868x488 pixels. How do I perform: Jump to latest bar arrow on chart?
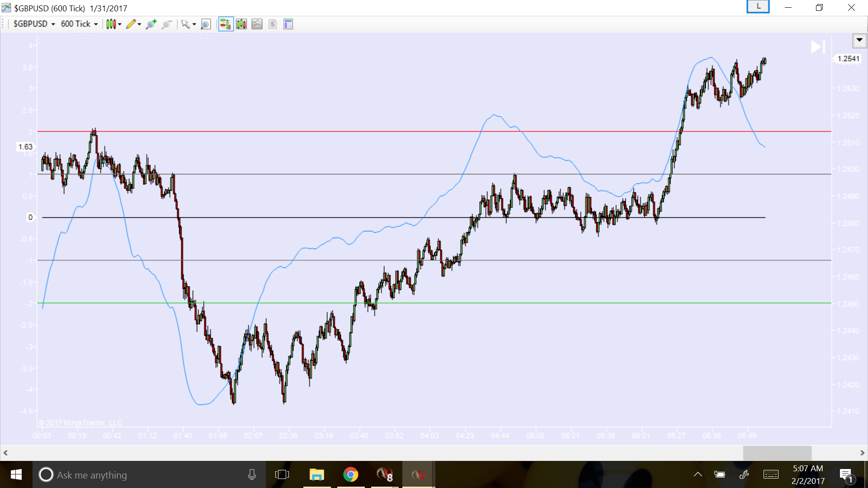817,47
